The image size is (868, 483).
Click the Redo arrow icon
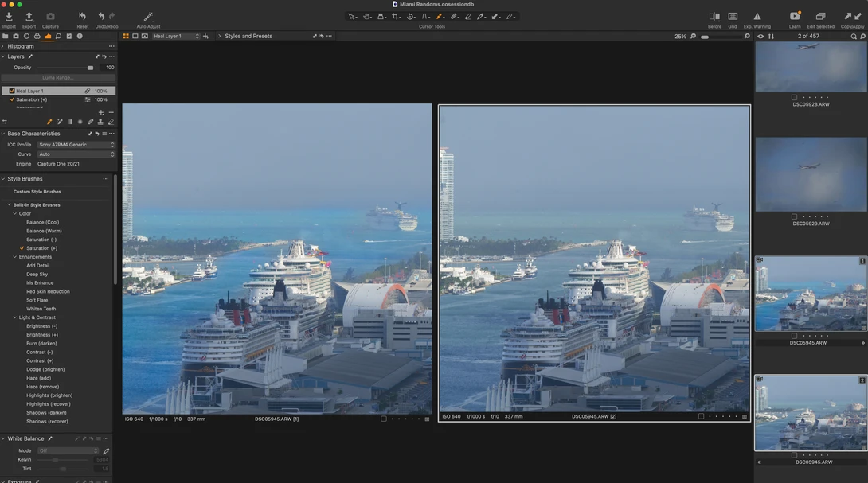111,17
